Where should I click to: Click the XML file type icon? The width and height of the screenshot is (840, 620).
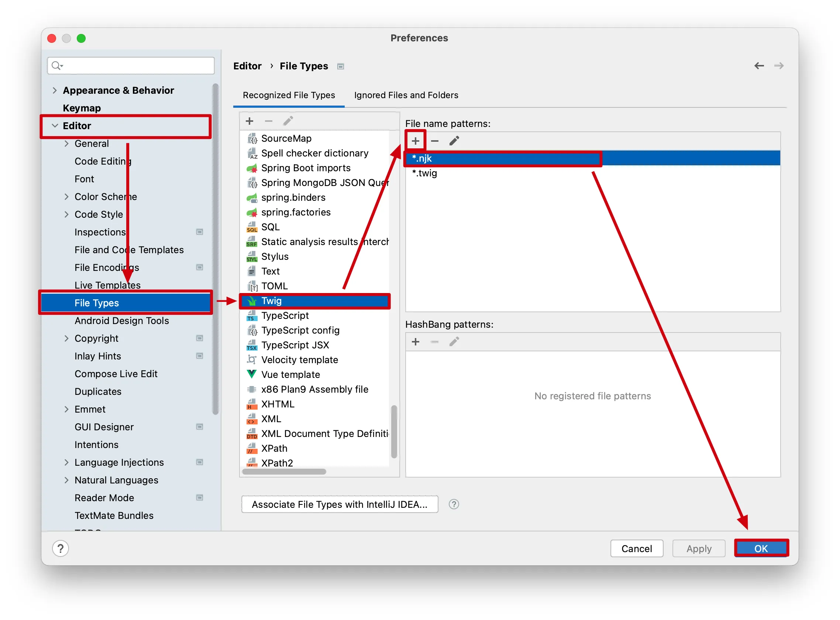(252, 419)
